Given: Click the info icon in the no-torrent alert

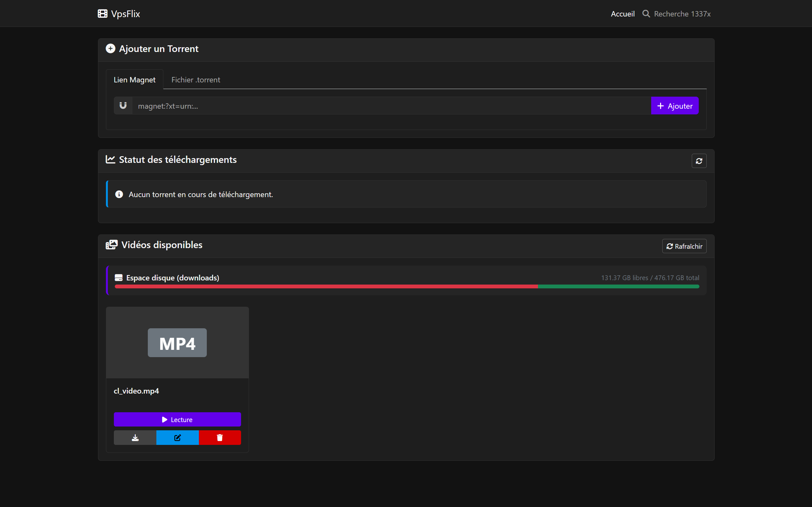Looking at the screenshot, I should pos(119,195).
